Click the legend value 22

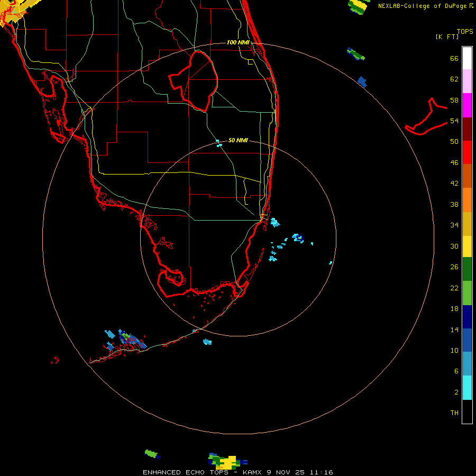(x=454, y=288)
